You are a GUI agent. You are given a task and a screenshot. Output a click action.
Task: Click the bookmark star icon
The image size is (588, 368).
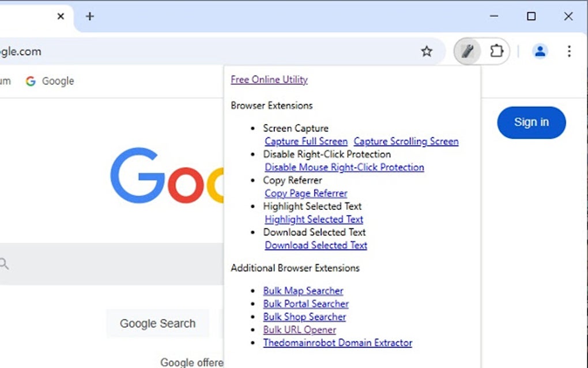coord(427,51)
